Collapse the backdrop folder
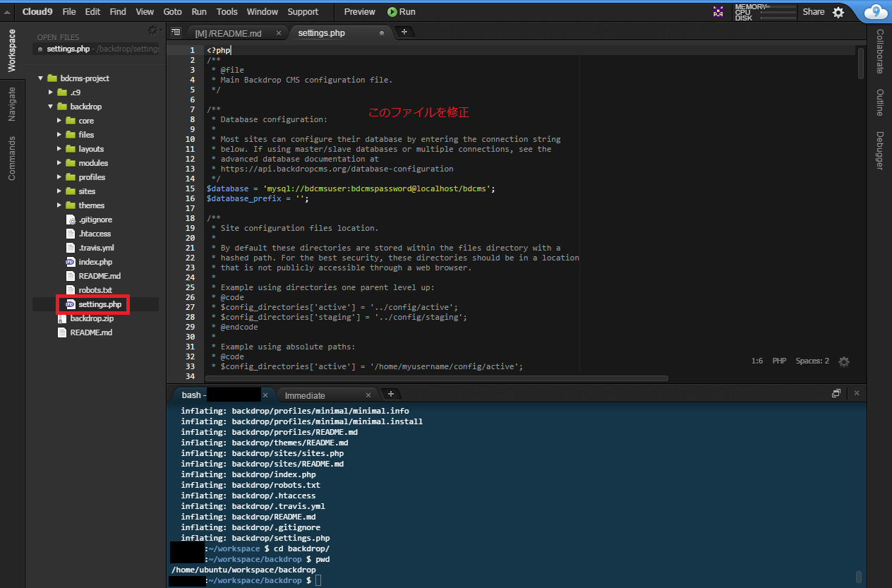 pos(51,107)
